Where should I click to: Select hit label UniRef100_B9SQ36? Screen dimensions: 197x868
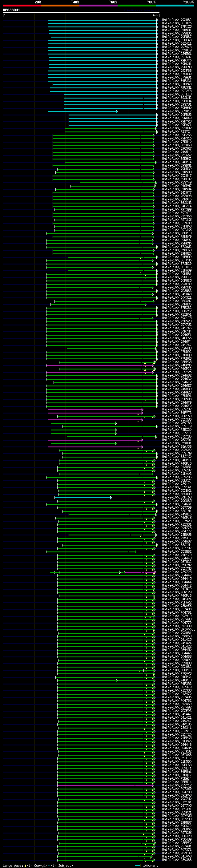176,33
